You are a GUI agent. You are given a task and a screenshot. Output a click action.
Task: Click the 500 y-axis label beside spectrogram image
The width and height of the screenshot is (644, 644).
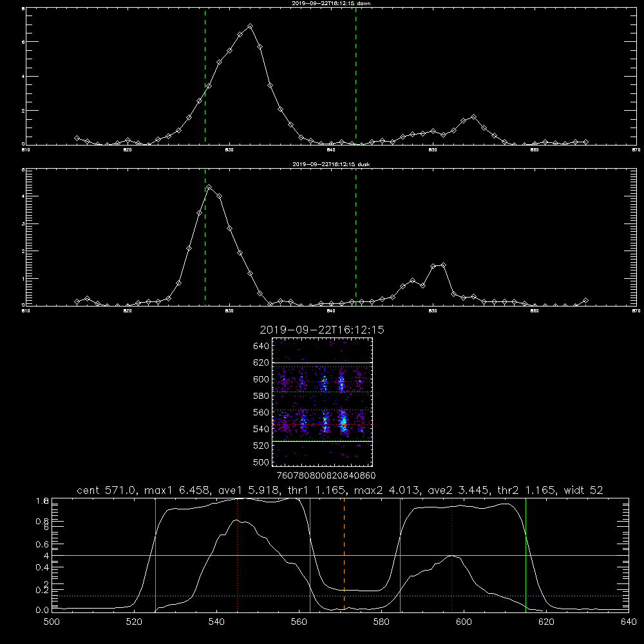coord(261,462)
